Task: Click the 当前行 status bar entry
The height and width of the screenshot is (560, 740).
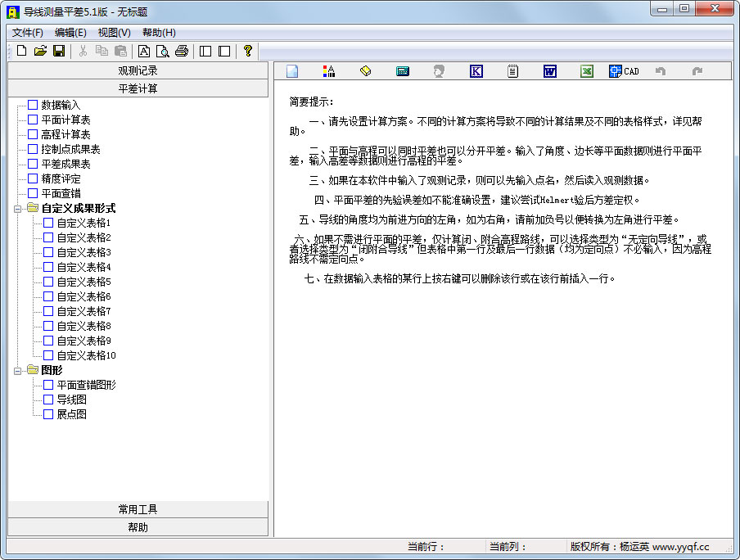Action: coord(426,547)
